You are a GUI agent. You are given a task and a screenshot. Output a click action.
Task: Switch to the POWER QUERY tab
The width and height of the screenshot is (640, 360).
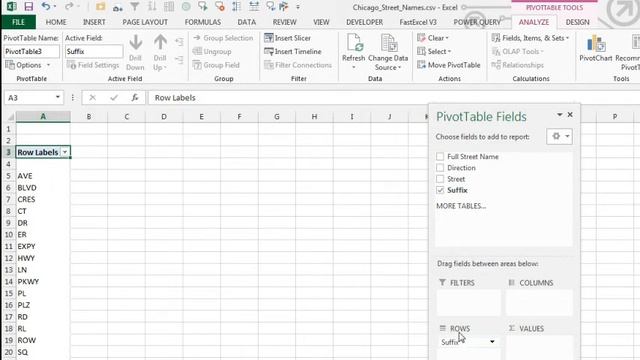point(477,22)
